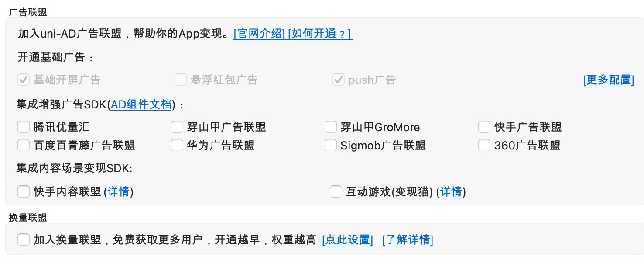Enable 互动游戏(变现猫) checkbox

[336, 191]
